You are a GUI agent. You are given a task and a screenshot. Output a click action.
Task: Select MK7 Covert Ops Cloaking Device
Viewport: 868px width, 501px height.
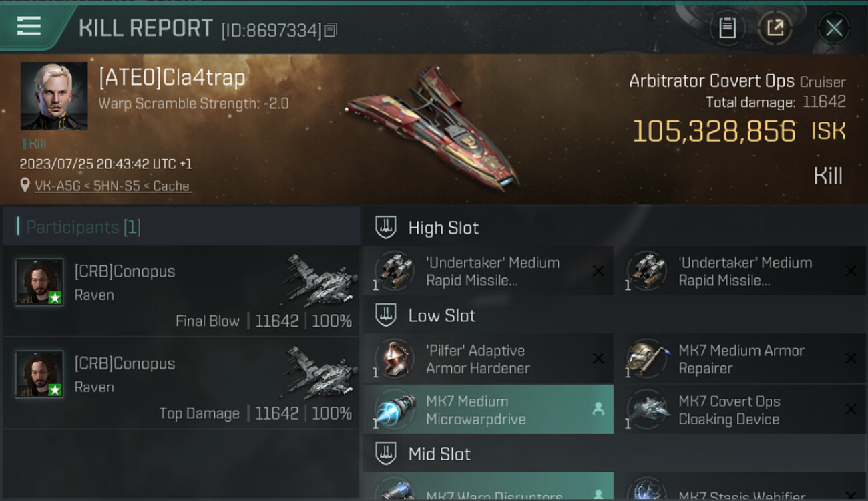tap(740, 409)
